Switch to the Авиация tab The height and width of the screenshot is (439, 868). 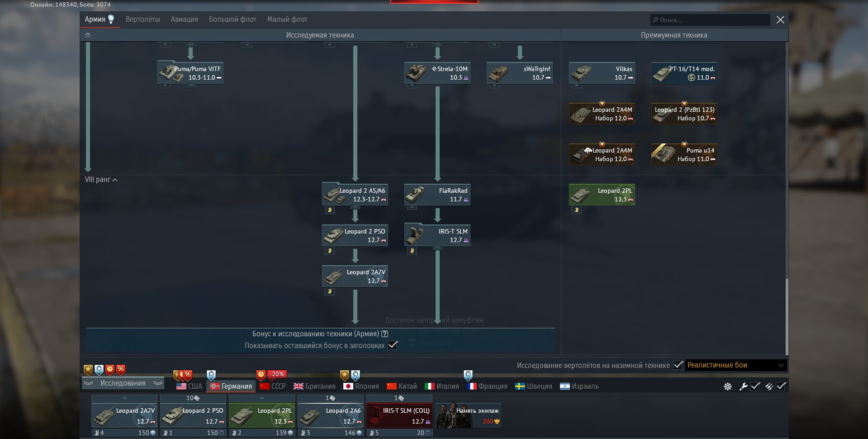point(185,19)
